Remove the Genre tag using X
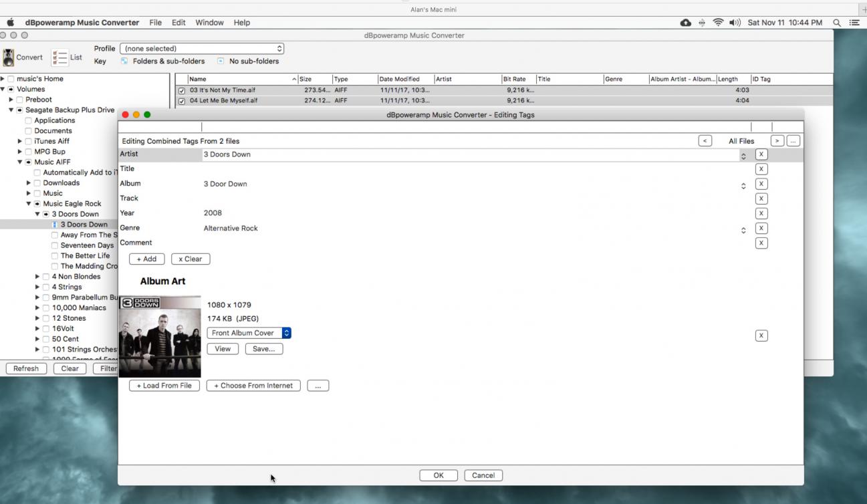 [761, 229]
